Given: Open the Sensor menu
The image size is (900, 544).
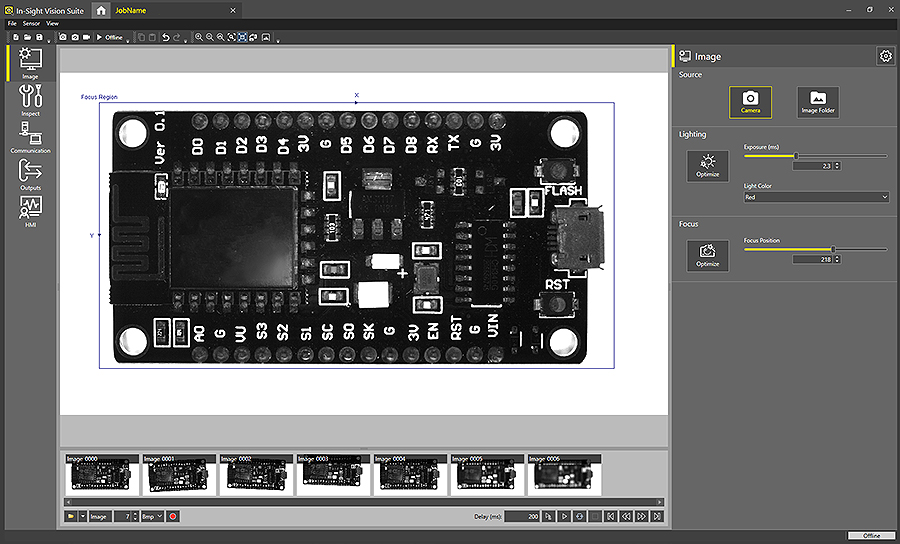Looking at the screenshot, I should 31,22.
